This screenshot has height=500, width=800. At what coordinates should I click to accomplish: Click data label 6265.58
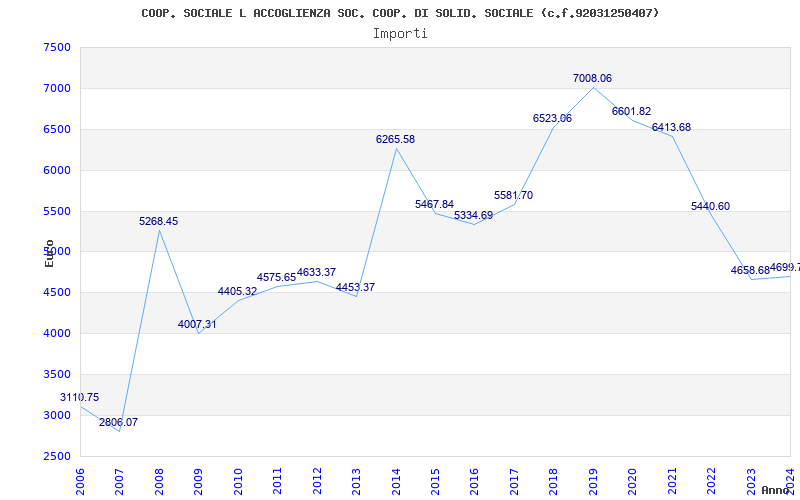click(x=395, y=139)
